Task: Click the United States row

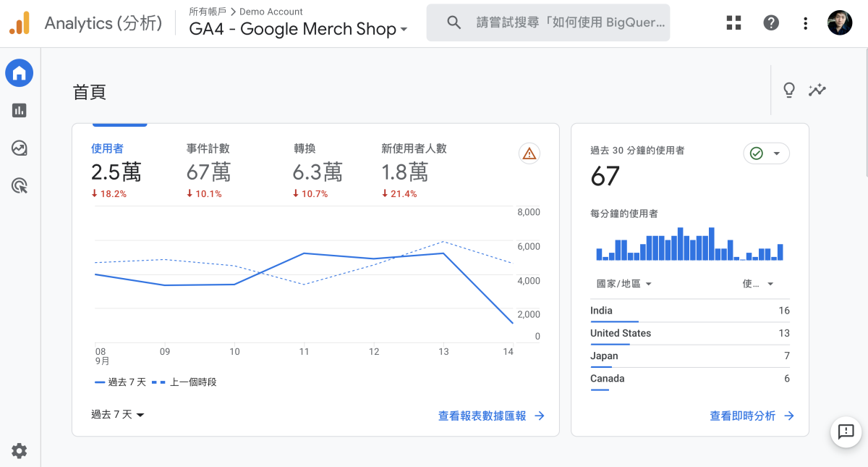Action: 690,334
